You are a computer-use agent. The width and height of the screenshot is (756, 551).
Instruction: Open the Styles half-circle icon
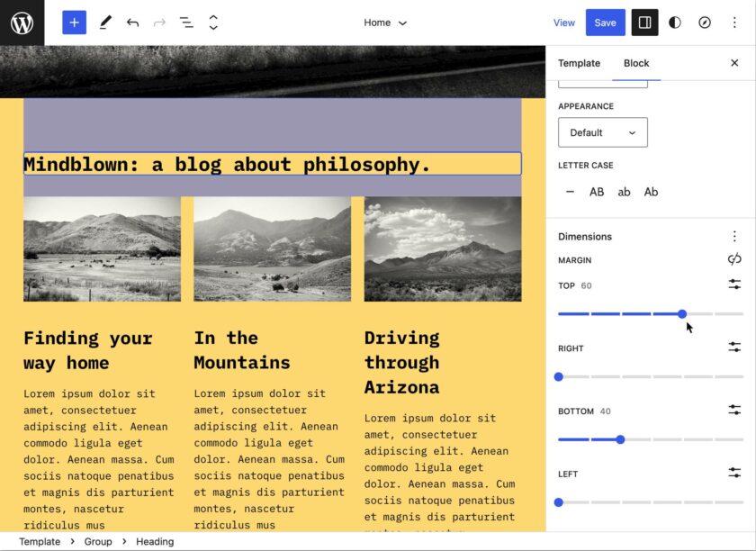coord(675,23)
